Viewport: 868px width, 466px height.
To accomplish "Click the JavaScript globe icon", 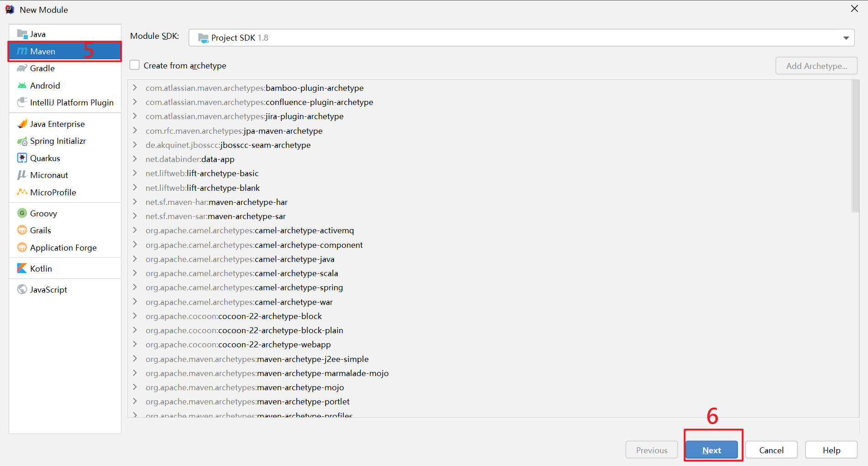I will (22, 289).
